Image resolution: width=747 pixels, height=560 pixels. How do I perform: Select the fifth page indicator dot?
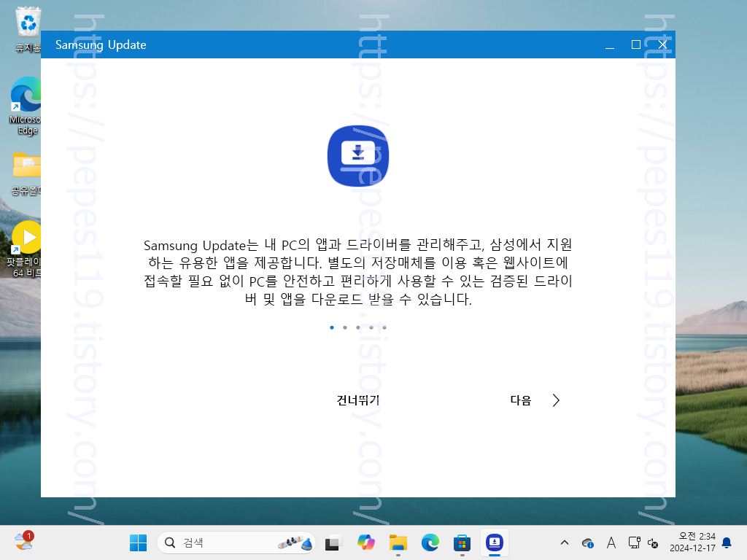point(384,327)
